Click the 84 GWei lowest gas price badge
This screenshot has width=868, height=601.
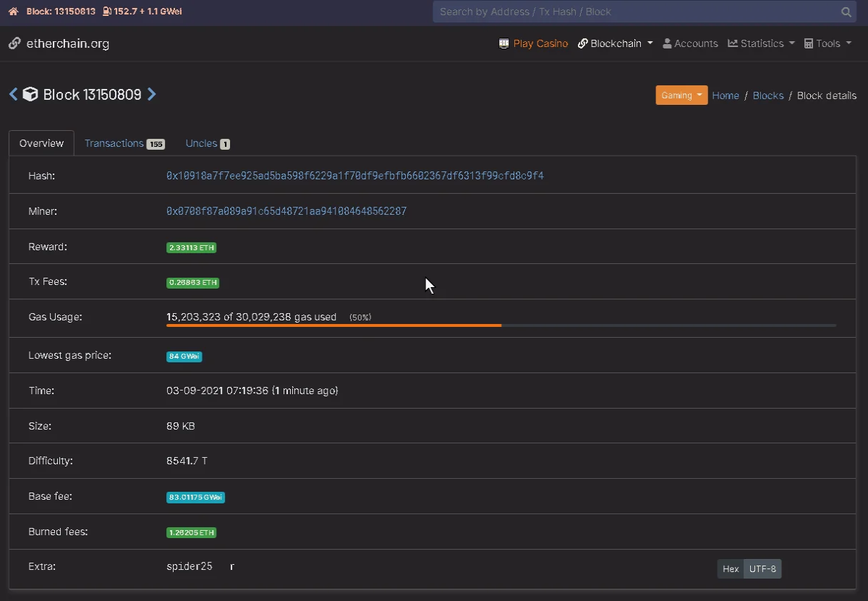[x=184, y=357]
